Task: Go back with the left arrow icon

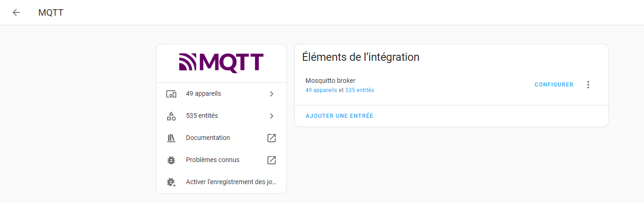Action: click(17, 12)
